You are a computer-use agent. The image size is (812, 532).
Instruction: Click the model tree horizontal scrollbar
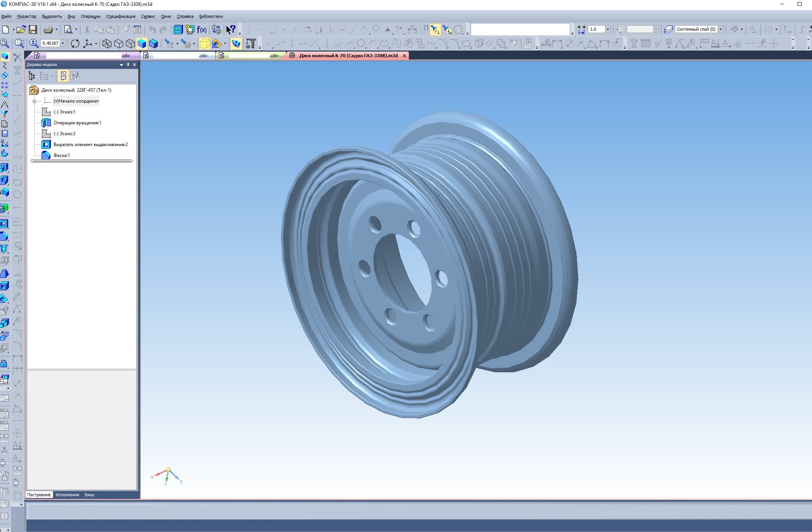tap(82, 161)
